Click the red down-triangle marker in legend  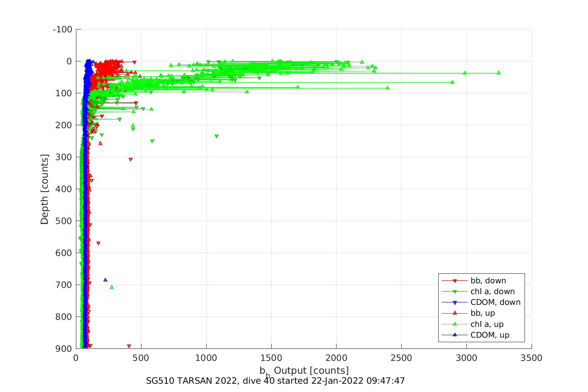point(455,281)
